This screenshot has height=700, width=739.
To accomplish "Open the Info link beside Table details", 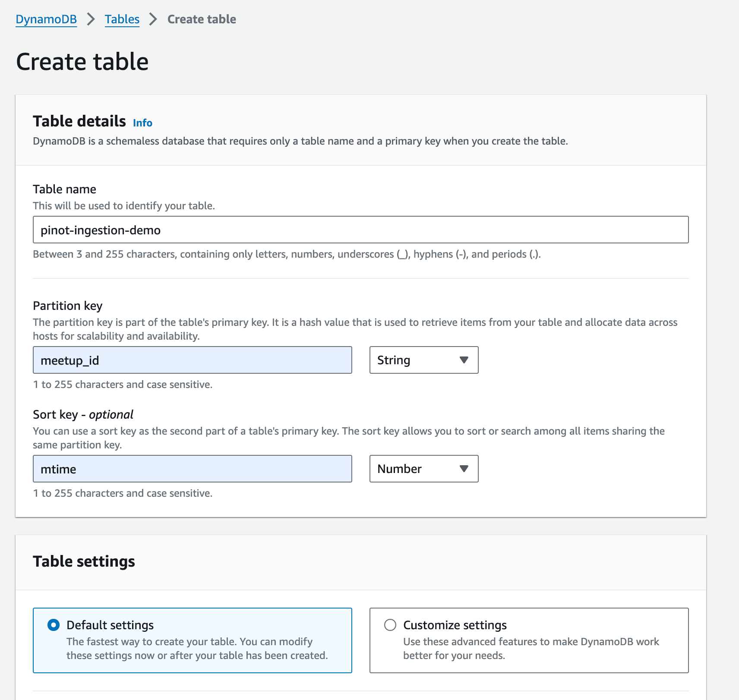I will point(142,123).
